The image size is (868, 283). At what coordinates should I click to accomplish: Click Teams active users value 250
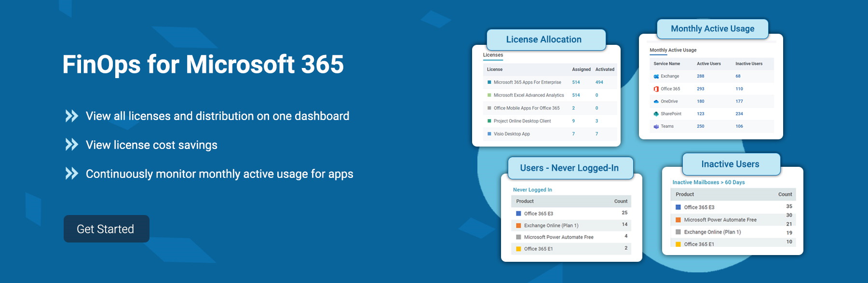click(700, 126)
